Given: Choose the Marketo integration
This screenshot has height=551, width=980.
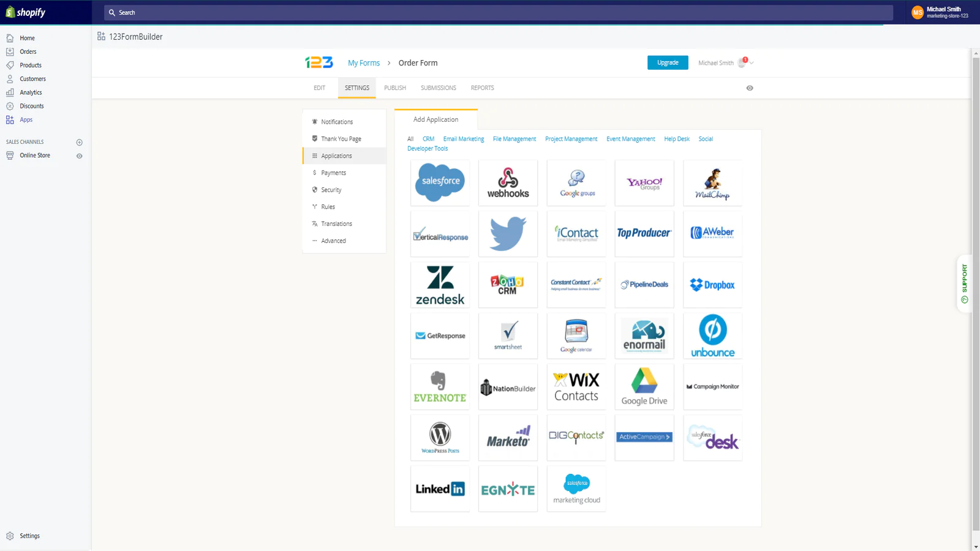Looking at the screenshot, I should point(508,438).
